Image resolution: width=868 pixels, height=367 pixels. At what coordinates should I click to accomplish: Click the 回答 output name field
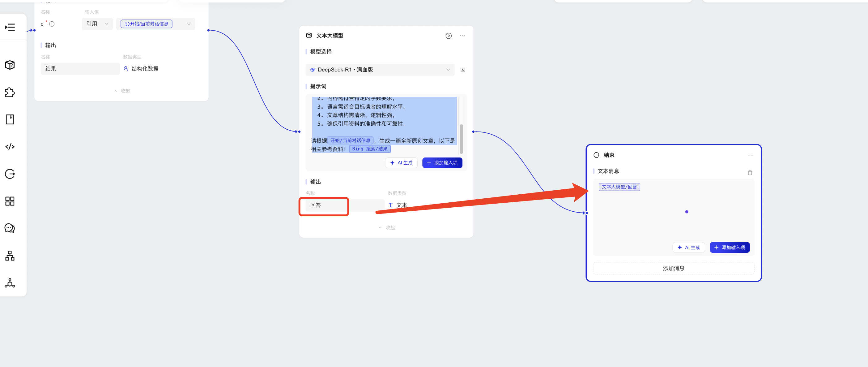323,205
